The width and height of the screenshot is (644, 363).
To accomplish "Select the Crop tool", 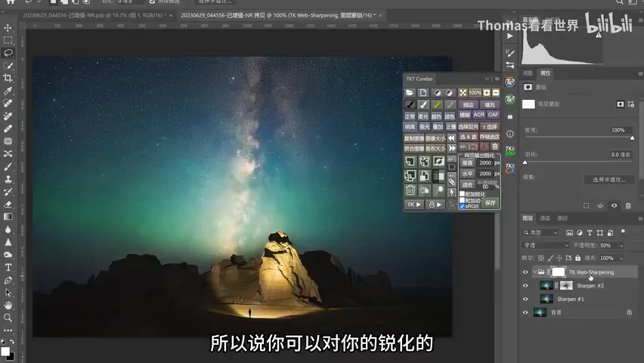I will pos(8,78).
